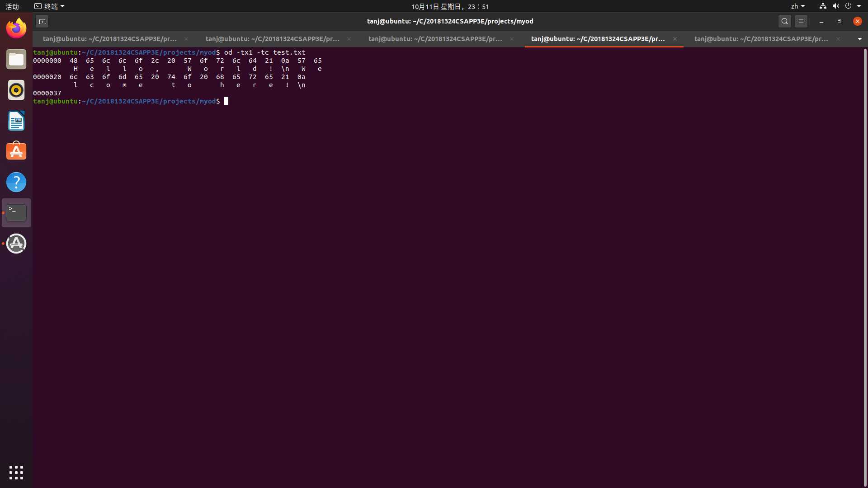Open LibreOffice Writer from dock
Viewport: 868px width, 488px height.
[x=16, y=121]
